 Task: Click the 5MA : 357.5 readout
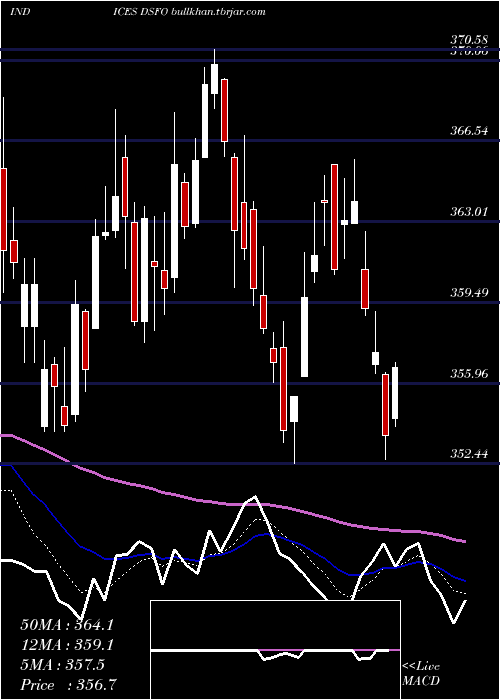coord(62,665)
